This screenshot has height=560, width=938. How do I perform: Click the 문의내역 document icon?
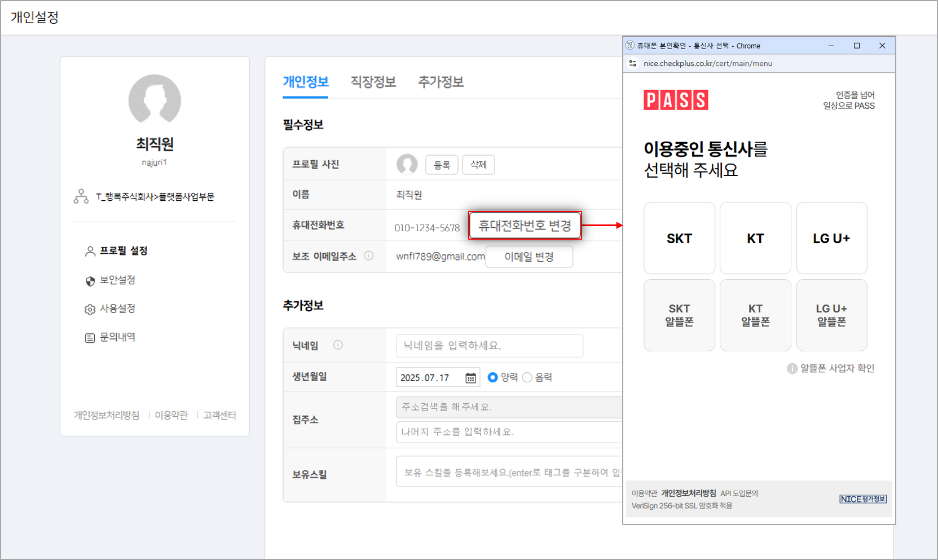tap(90, 337)
